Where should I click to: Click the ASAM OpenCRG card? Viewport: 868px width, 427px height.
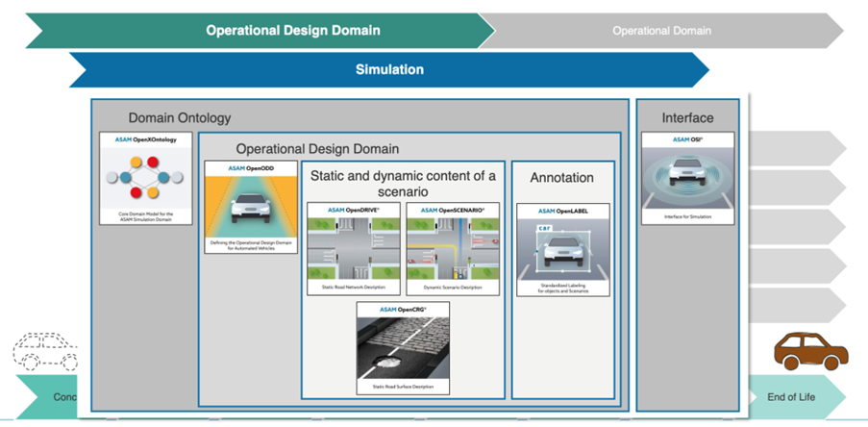403,348
